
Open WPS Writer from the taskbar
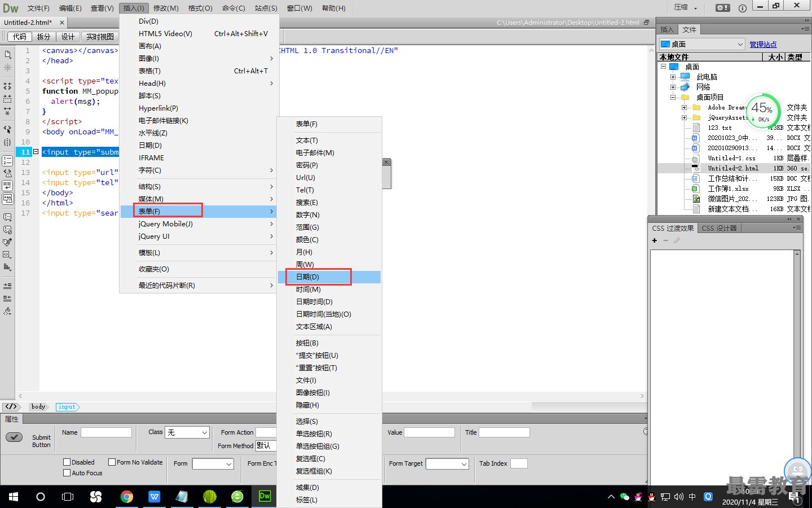click(155, 496)
